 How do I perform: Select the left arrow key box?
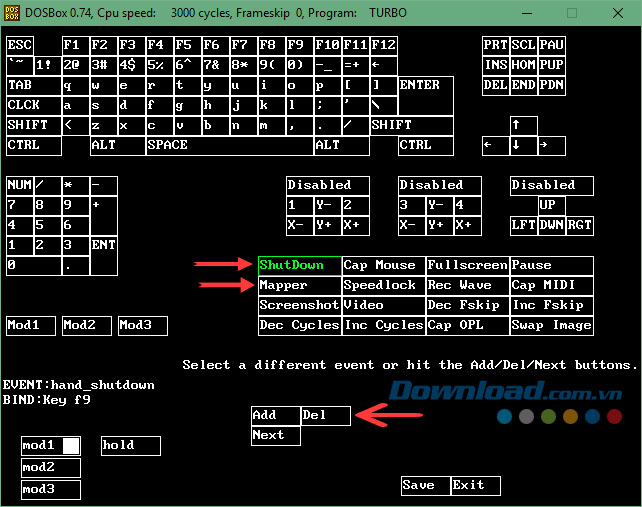pyautogui.click(x=496, y=145)
